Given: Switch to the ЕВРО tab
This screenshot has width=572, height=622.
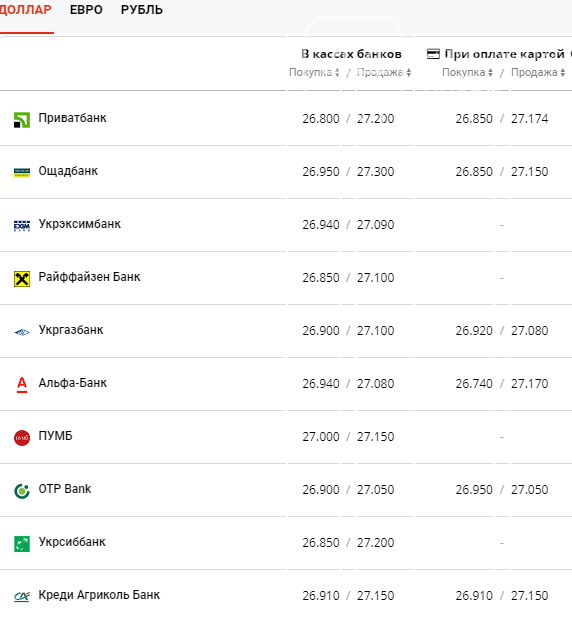Looking at the screenshot, I should (x=86, y=10).
